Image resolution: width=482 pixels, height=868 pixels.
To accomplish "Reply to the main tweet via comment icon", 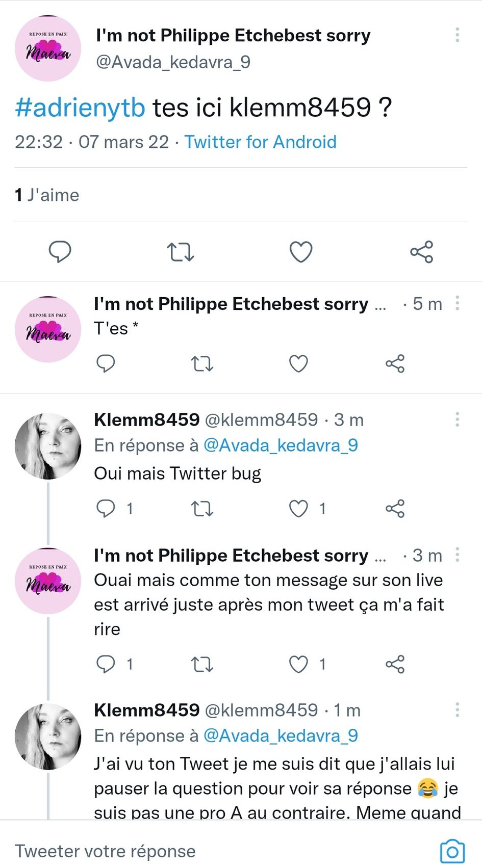I will [x=60, y=251].
